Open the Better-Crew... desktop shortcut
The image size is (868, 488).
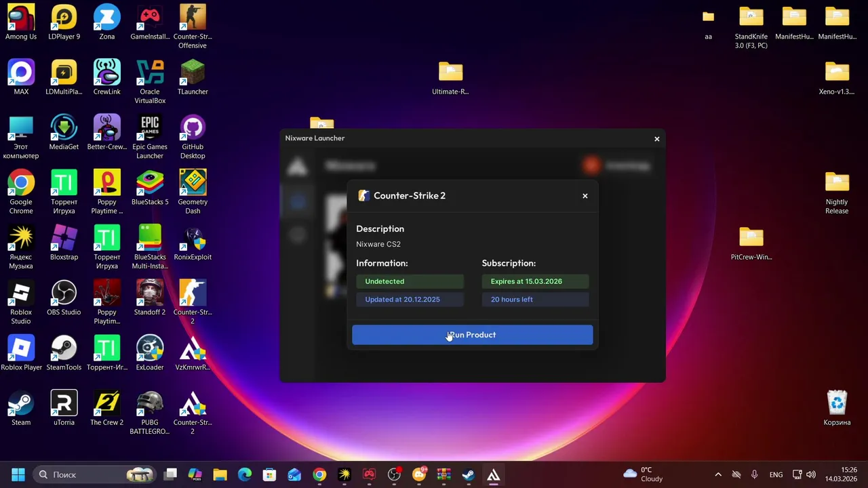pos(106,133)
